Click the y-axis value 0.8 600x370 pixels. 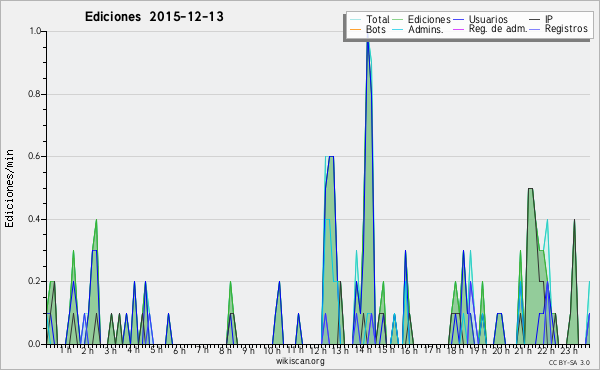coord(35,94)
